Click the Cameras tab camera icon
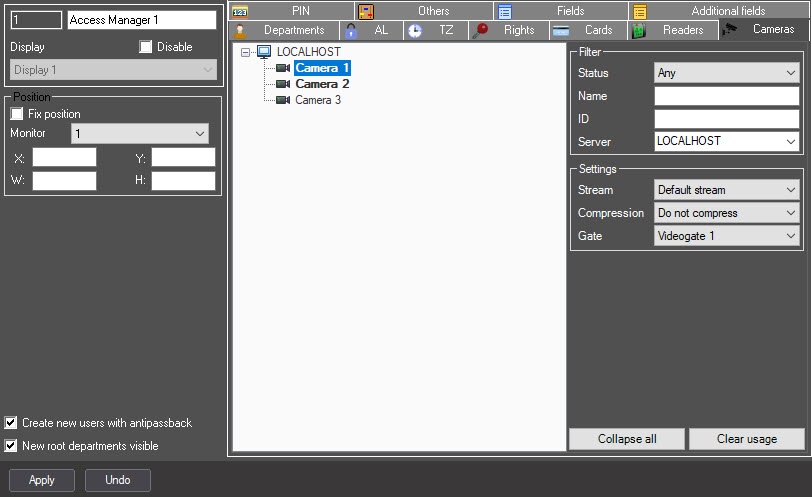This screenshot has height=497, width=812. tap(730, 30)
